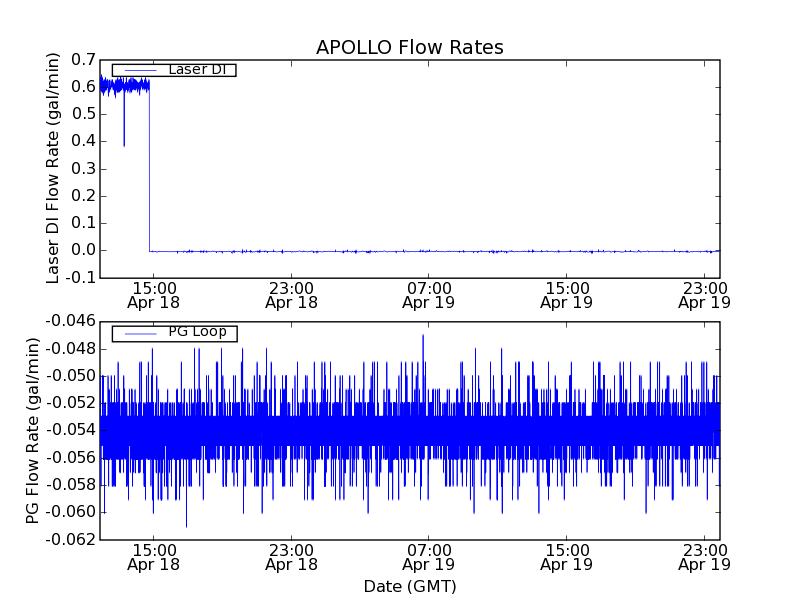Viewport: 800px width, 600px height.
Task: Click the -0.056 tick label on bottom plot
Action: pos(70,458)
